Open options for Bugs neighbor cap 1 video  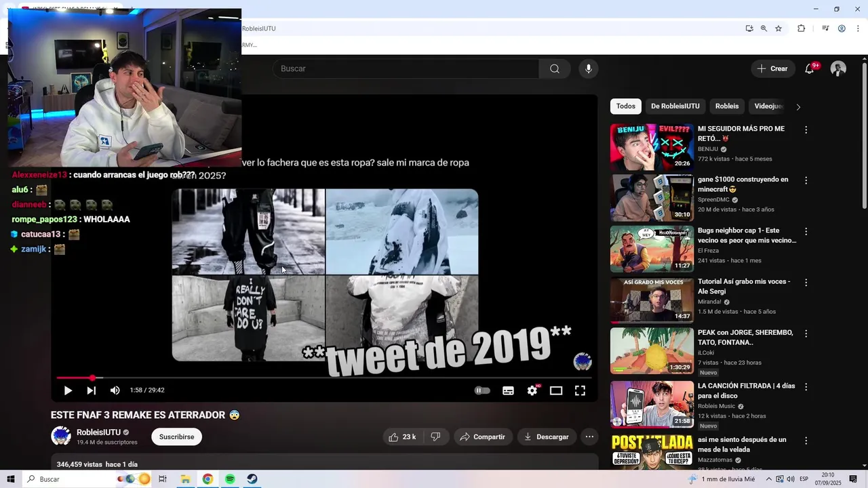tap(806, 231)
